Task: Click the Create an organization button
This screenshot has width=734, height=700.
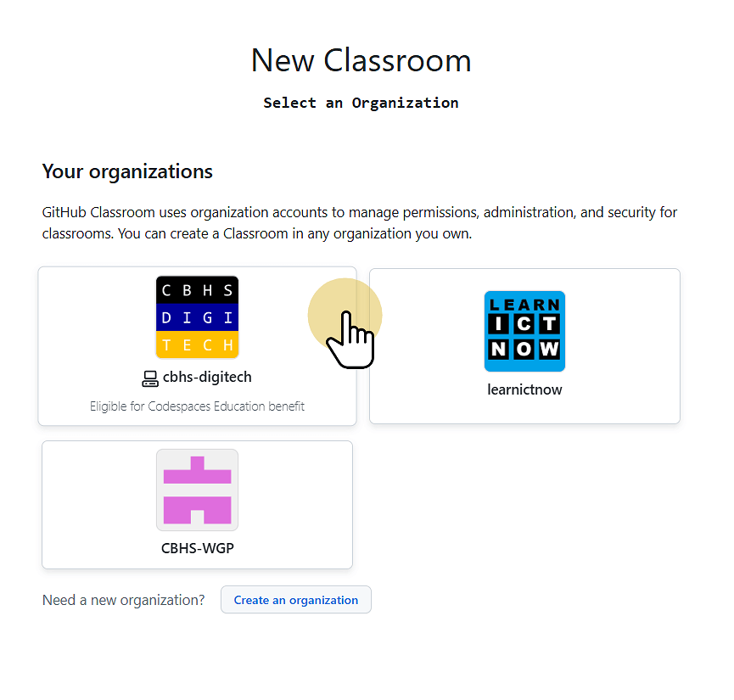Action: click(295, 600)
